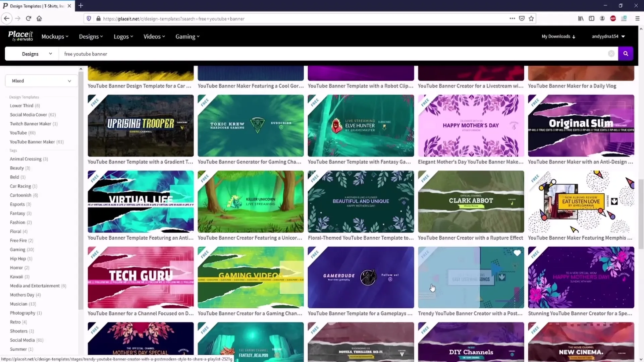Filter by Twitch Banner Maker category

[34, 124]
